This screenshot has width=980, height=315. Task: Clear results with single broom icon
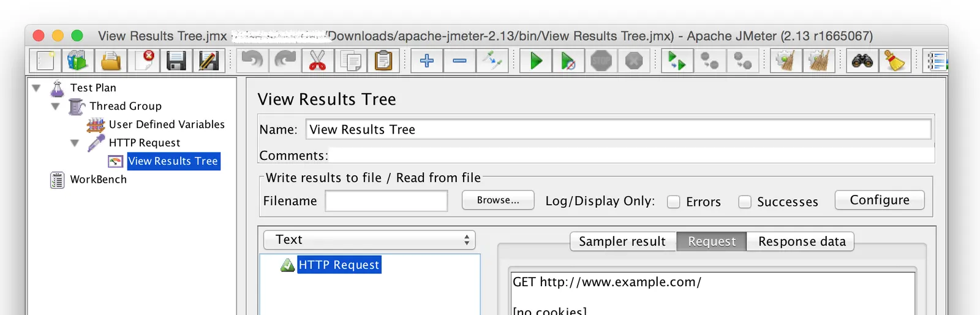[x=786, y=61]
